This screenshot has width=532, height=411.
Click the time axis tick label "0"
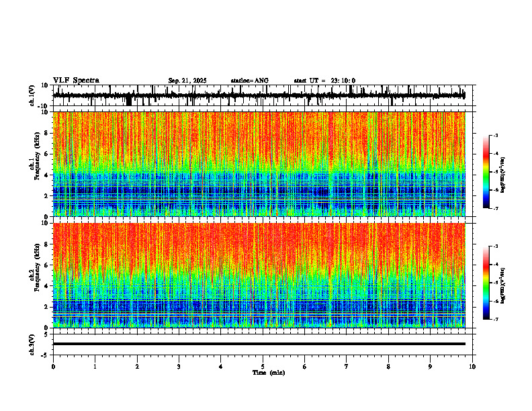[x=53, y=367]
